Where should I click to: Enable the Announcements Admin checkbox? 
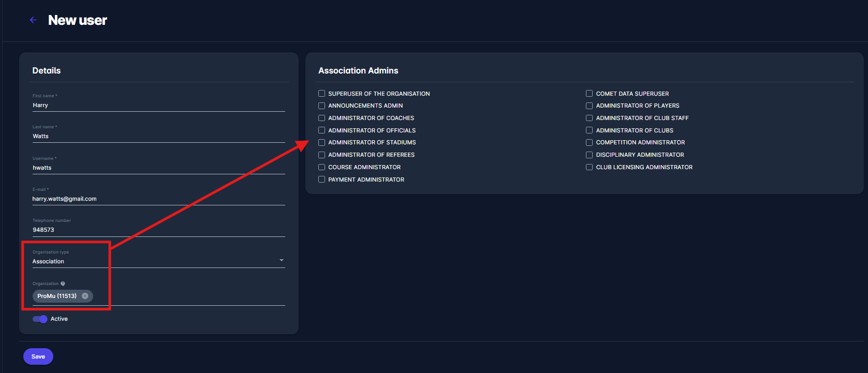tap(322, 106)
